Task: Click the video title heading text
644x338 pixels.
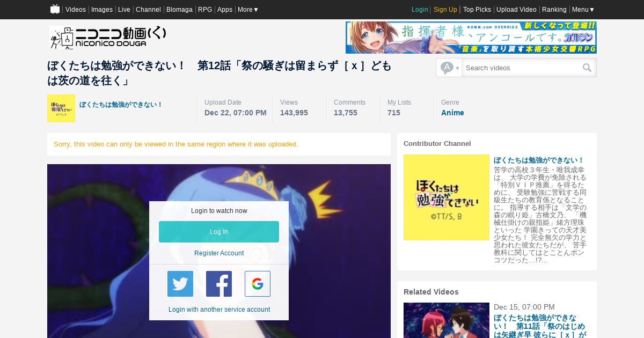Action: coord(219,74)
